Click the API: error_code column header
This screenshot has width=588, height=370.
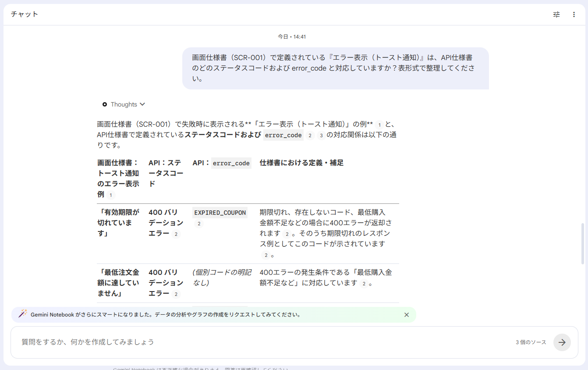coord(222,163)
